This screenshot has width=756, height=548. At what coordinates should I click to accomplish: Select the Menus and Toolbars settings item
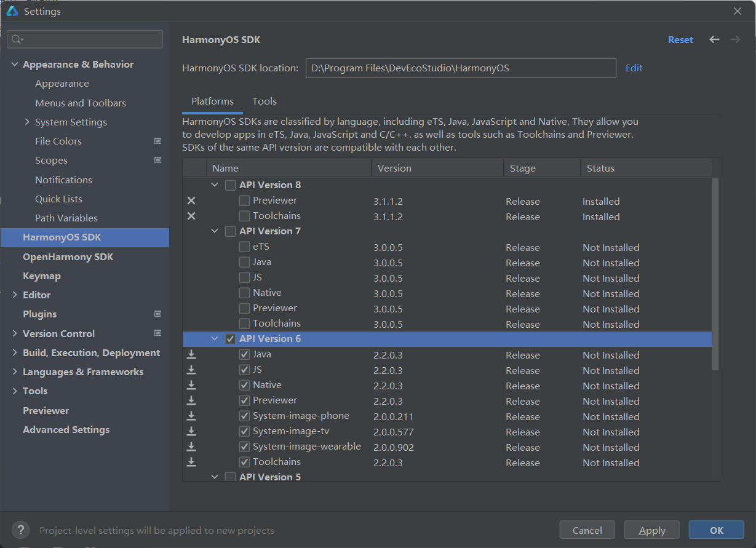(81, 103)
